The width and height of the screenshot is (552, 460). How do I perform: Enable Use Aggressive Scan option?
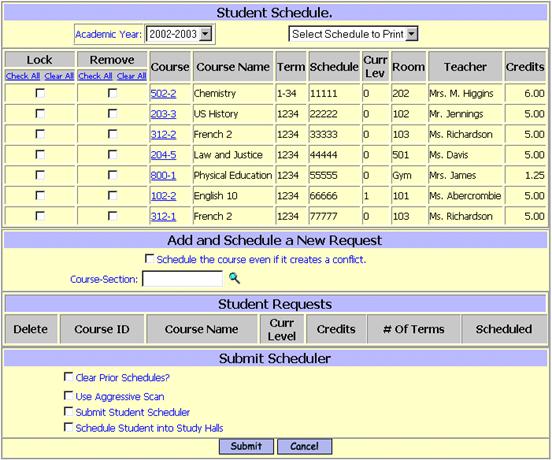click(x=68, y=396)
